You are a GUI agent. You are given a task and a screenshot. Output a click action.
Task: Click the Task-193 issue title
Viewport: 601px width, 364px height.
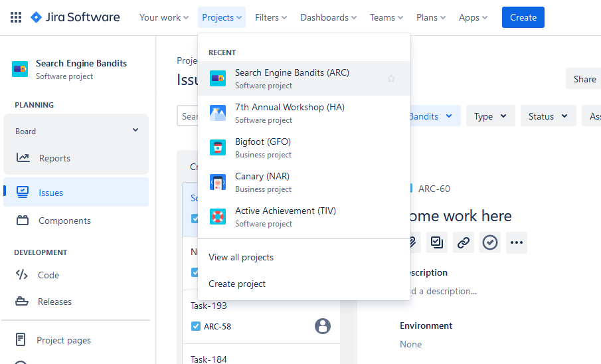tap(209, 306)
